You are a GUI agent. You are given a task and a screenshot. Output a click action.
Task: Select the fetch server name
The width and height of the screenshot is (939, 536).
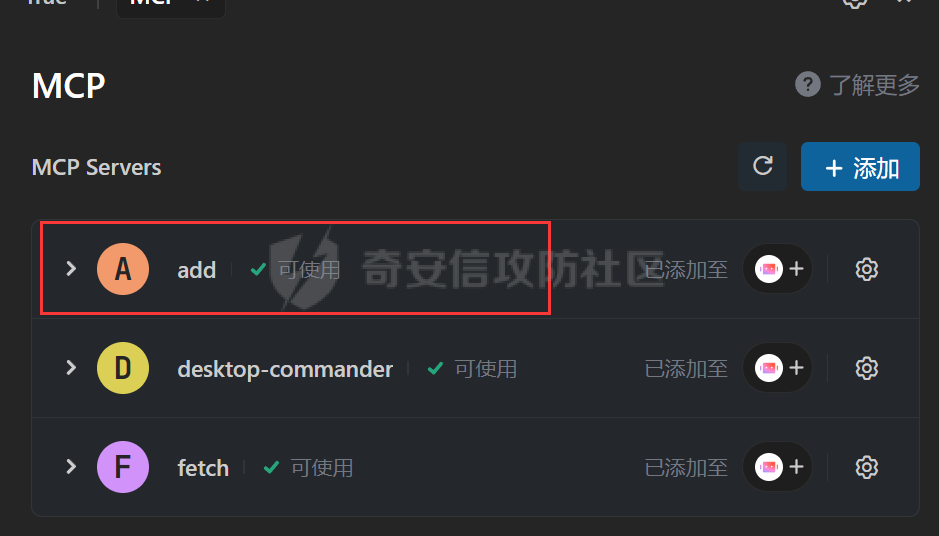203,468
